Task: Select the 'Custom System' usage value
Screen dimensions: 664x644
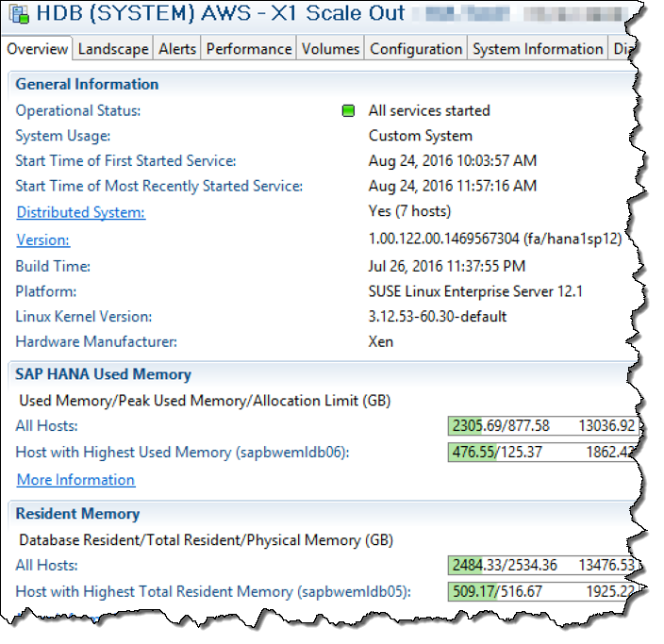Action: (420, 136)
